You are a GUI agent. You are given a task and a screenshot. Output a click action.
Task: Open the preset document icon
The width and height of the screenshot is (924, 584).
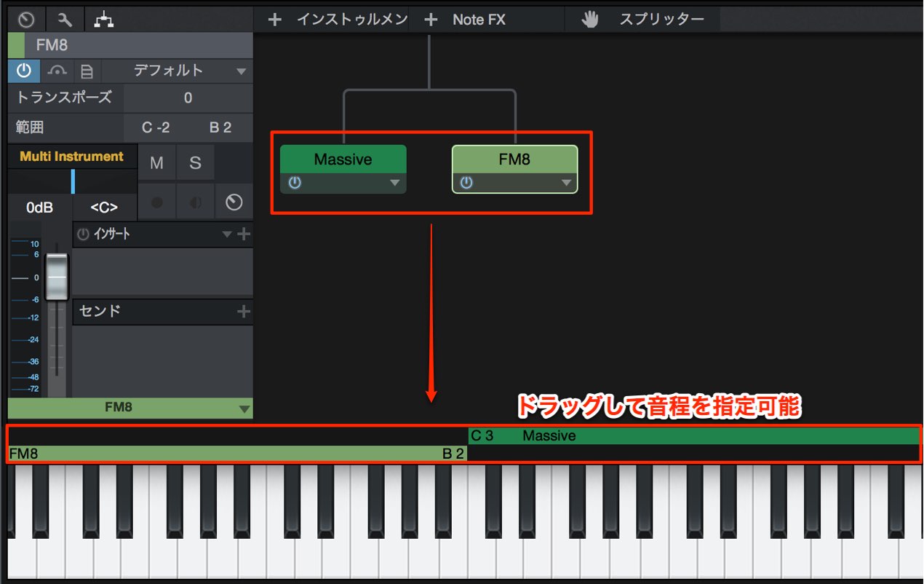pos(87,71)
